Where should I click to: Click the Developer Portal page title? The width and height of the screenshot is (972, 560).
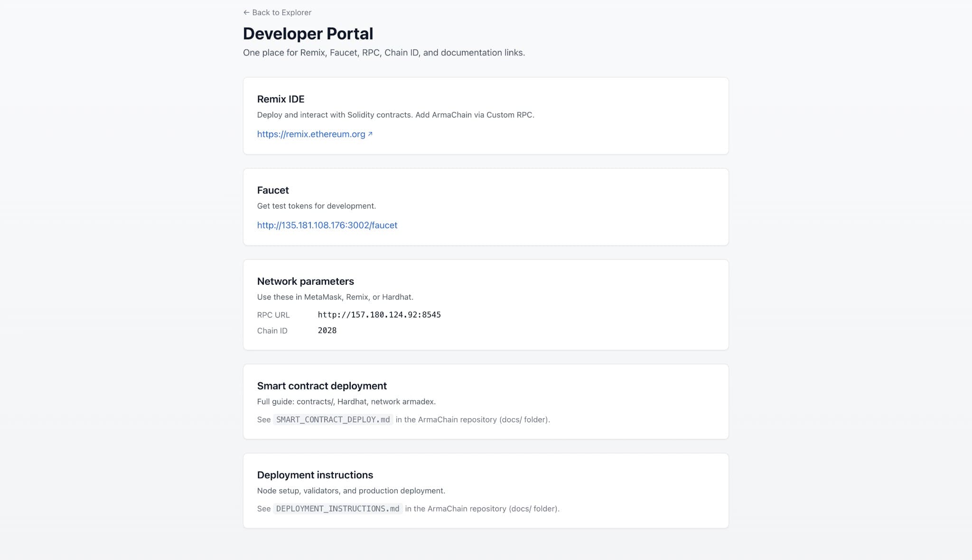point(308,33)
